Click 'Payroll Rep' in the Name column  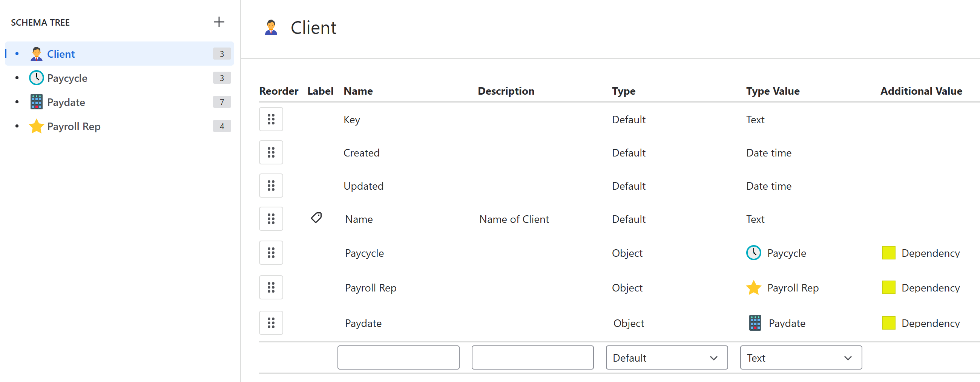click(371, 288)
